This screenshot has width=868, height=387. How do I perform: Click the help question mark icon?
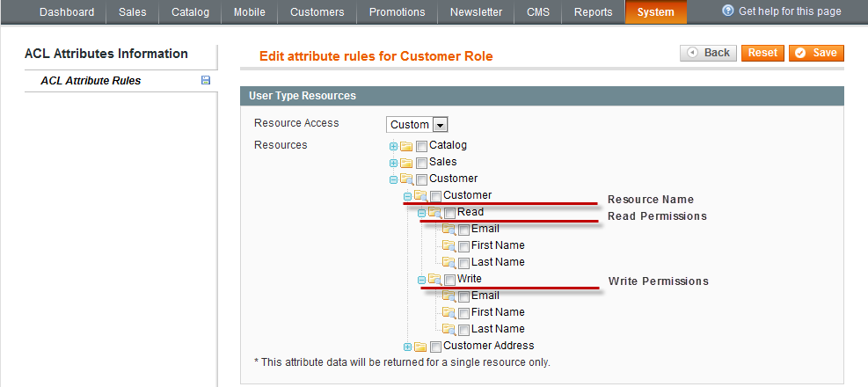click(728, 11)
